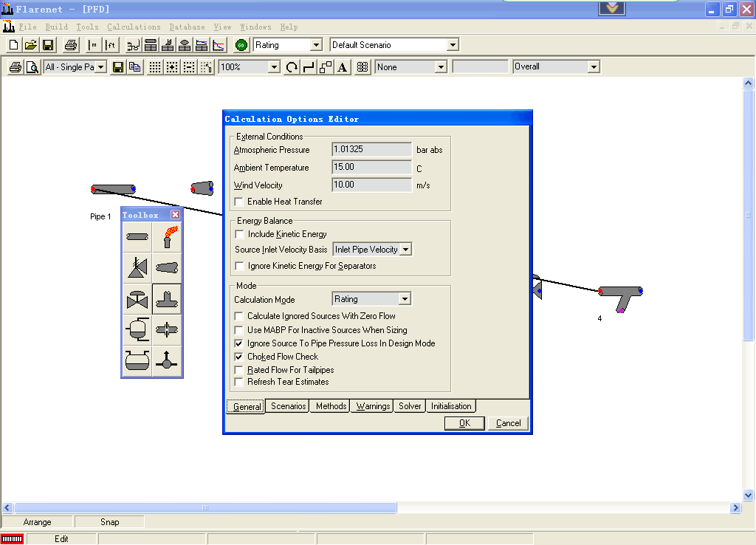Viewport: 756px width, 545px height.
Task: Expand the None dropdown in PFD toolbar
Action: 441,67
